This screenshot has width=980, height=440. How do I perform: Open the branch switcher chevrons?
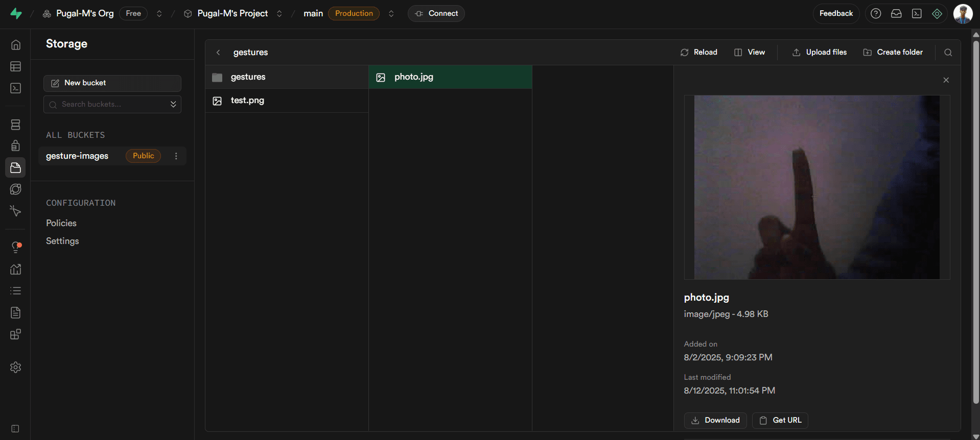(391, 14)
